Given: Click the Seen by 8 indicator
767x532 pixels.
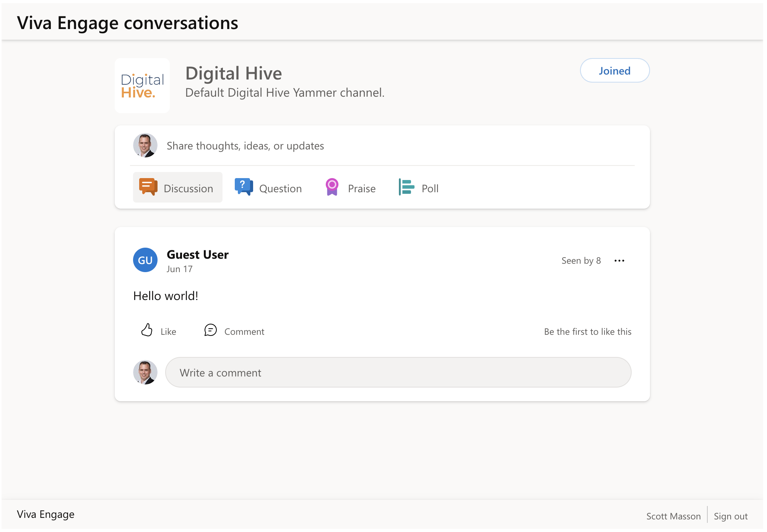Looking at the screenshot, I should 581,261.
